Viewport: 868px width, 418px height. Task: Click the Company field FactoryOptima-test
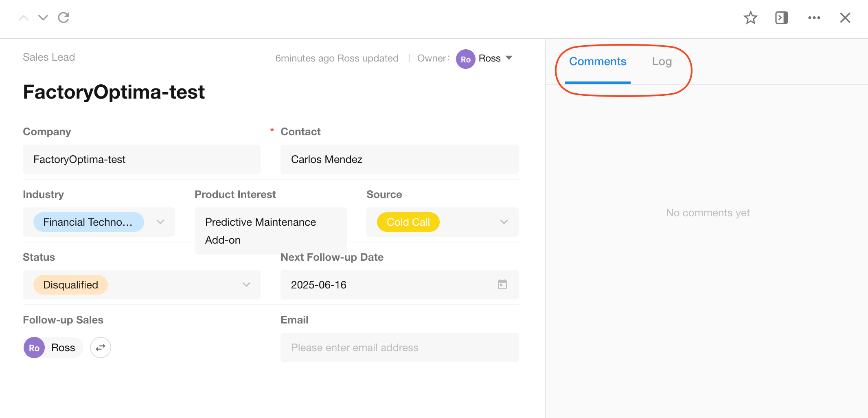click(142, 159)
